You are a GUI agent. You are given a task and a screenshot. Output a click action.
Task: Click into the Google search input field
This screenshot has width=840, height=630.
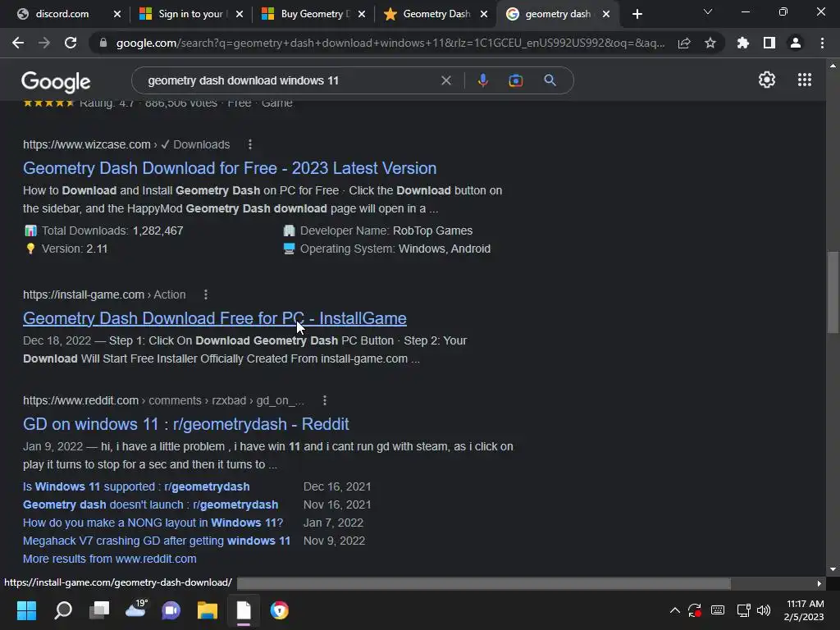click(x=290, y=80)
